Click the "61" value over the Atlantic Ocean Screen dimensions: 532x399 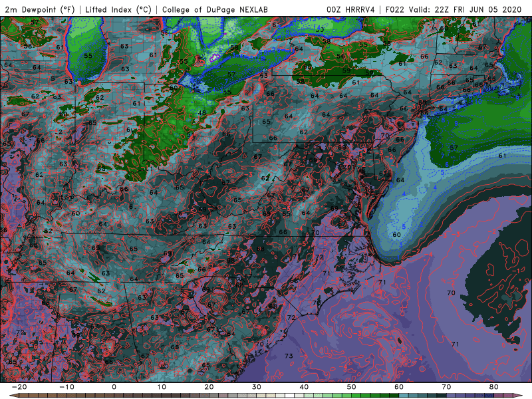503,156
